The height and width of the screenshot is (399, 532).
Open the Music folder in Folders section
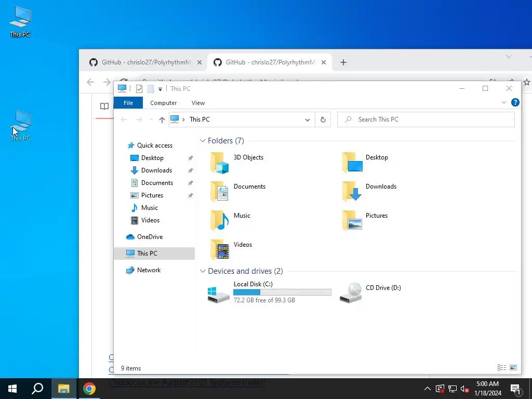coord(230,220)
